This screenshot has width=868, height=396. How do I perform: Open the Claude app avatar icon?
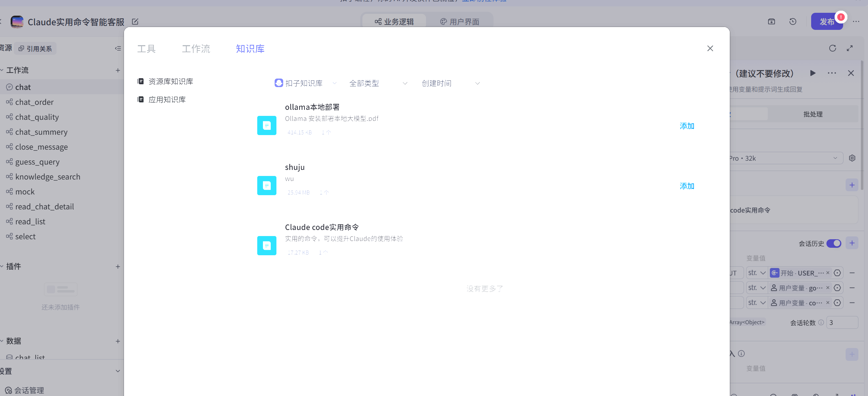(17, 22)
